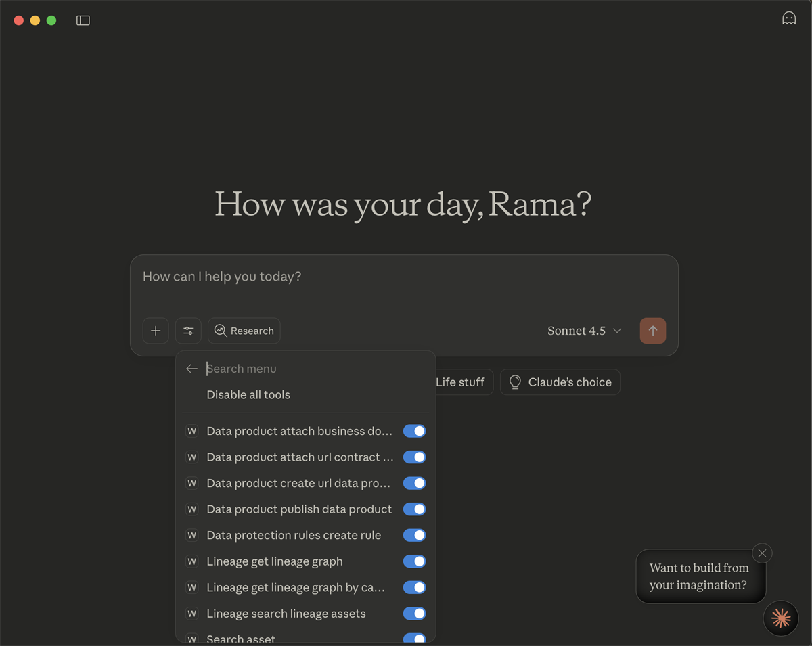Open the tools settings sliders icon
812x646 pixels.
tap(188, 331)
